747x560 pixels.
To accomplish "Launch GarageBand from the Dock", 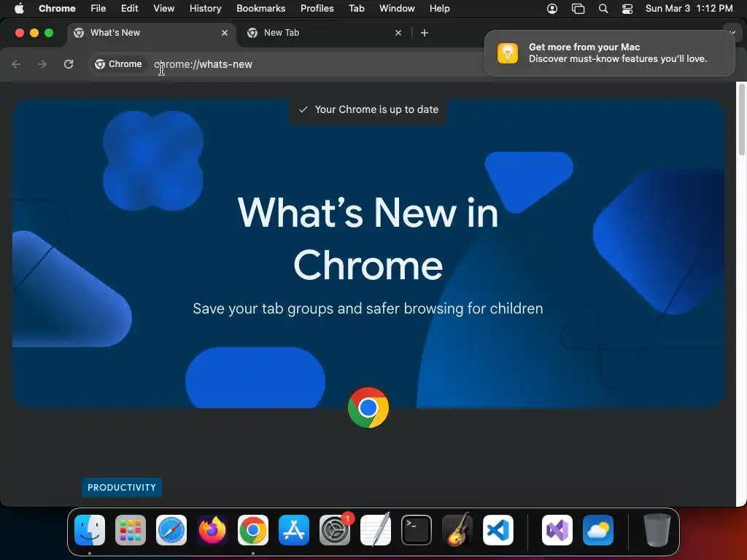I will [457, 529].
